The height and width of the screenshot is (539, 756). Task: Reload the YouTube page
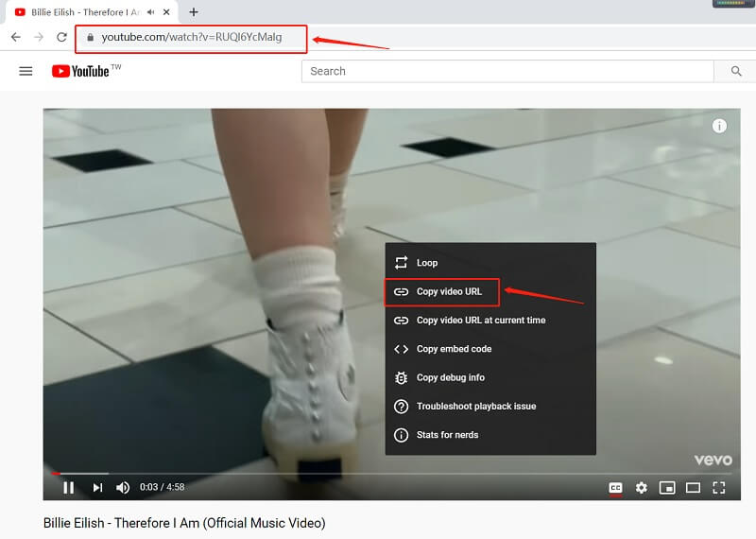(61, 37)
